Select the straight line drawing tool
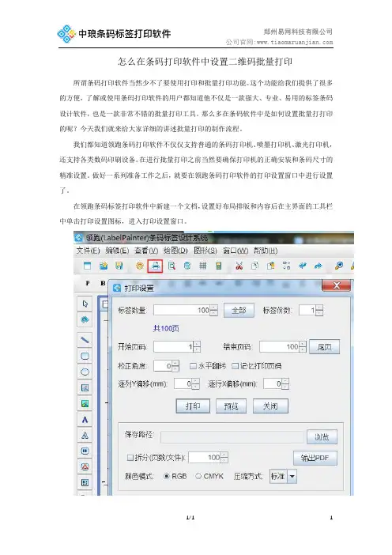 (85, 340)
